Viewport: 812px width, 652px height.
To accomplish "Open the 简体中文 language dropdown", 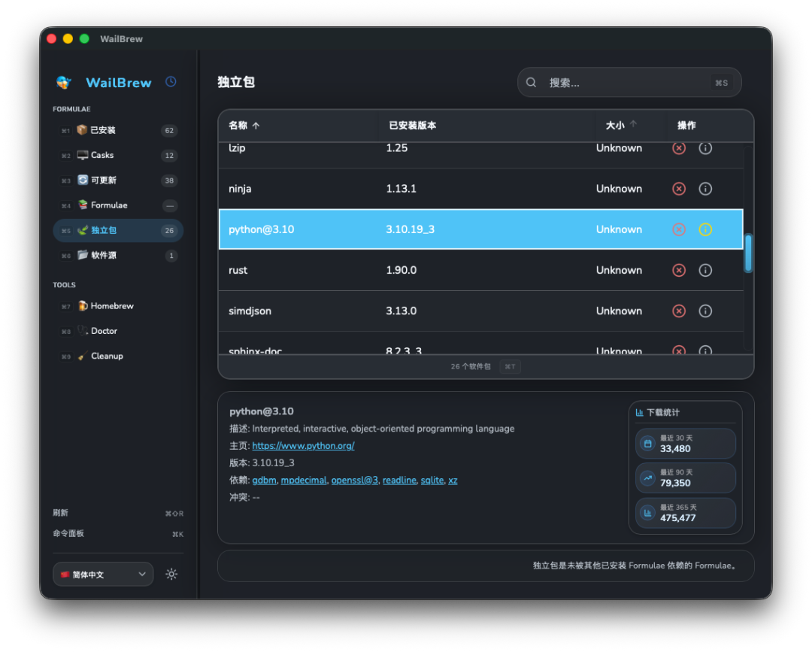I will 103,574.
